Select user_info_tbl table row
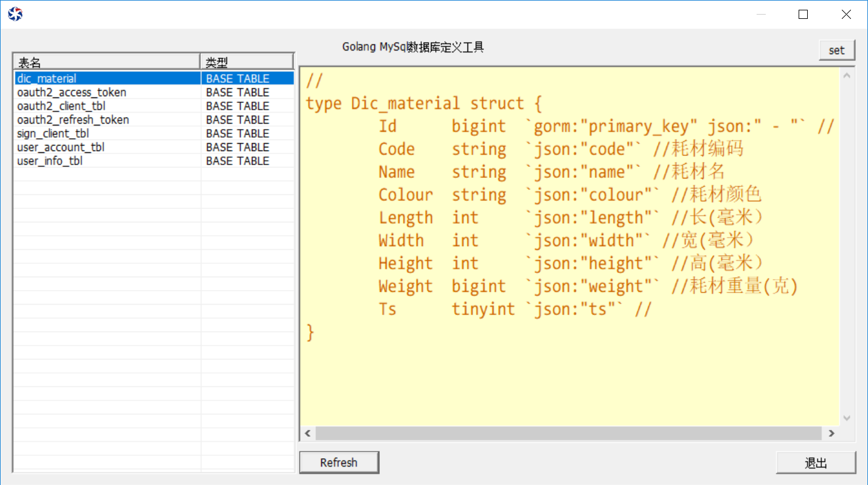The height and width of the screenshot is (485, 868). pos(50,161)
